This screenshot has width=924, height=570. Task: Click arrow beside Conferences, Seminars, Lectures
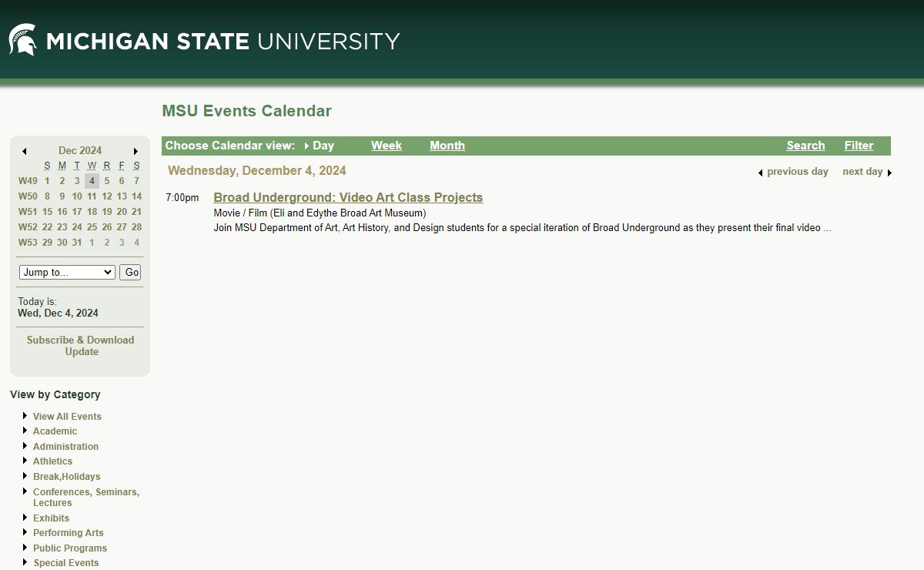pyautogui.click(x=25, y=491)
